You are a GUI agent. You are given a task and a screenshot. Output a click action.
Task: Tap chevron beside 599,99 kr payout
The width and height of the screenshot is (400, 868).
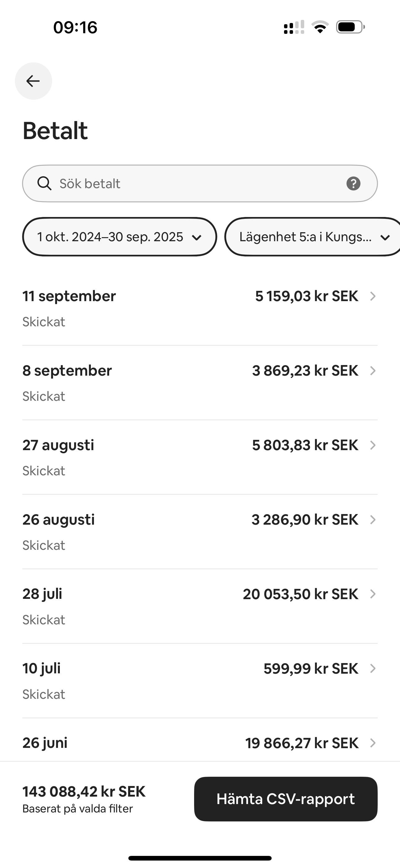[x=372, y=668]
